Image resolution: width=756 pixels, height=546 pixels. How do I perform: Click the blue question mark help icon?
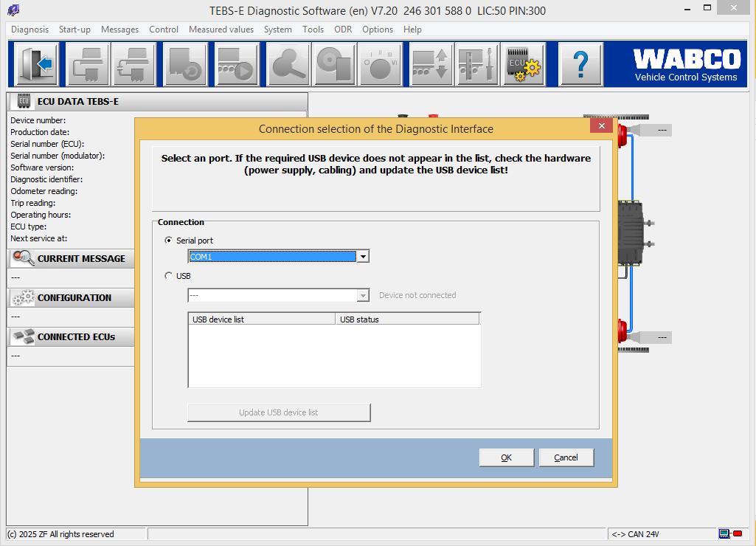(x=580, y=64)
